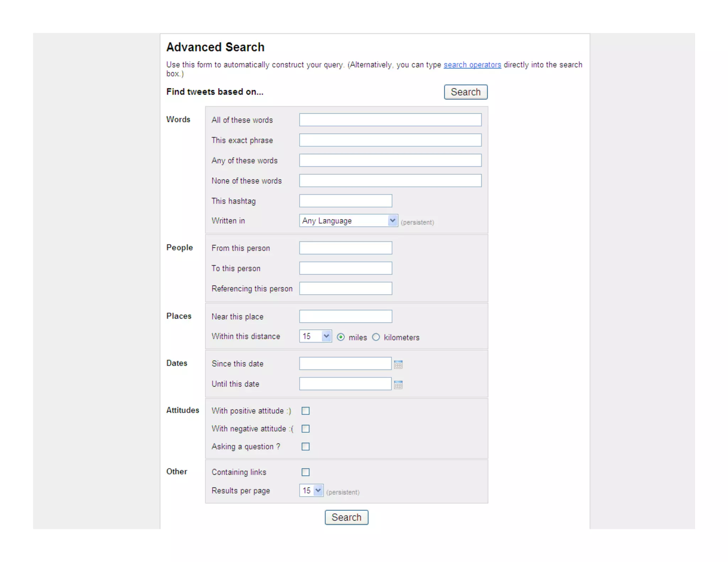Click the bottom Search button
Screen dimensions: 728x562
[x=346, y=517]
